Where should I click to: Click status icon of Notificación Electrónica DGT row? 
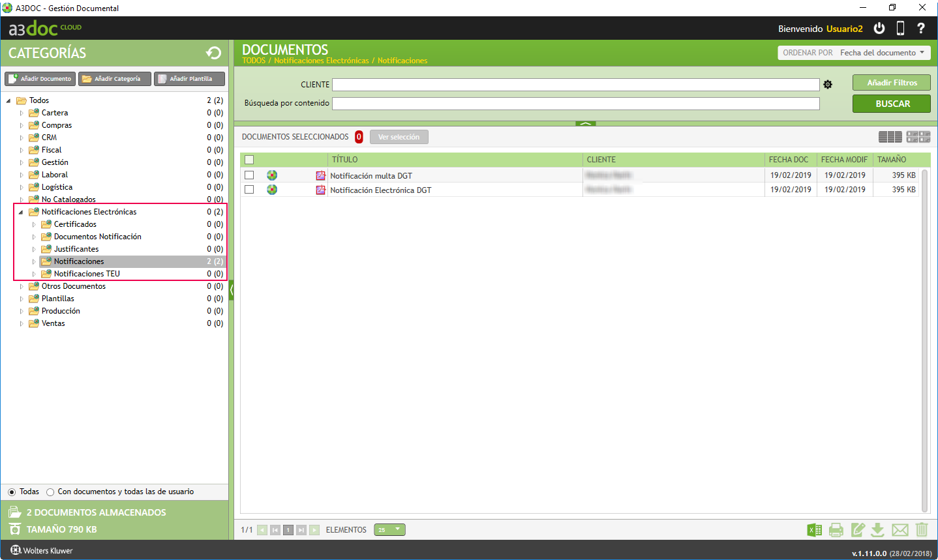tap(272, 190)
